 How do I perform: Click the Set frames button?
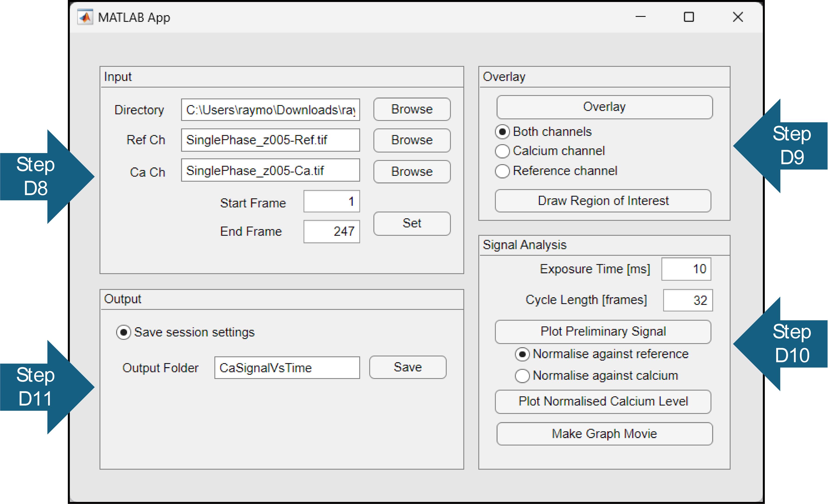coord(412,223)
